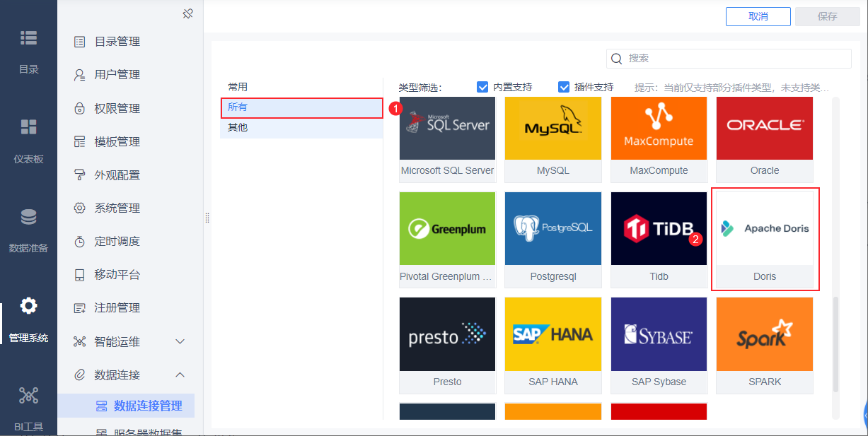
Task: Click the 移动平台 phone icon
Action: [80, 275]
